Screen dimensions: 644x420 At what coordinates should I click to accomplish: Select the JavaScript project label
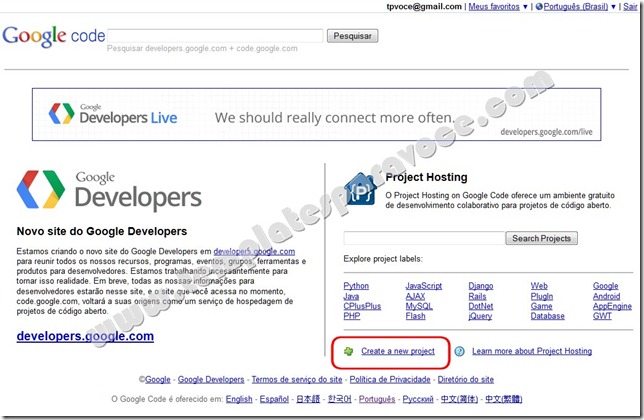(x=424, y=286)
